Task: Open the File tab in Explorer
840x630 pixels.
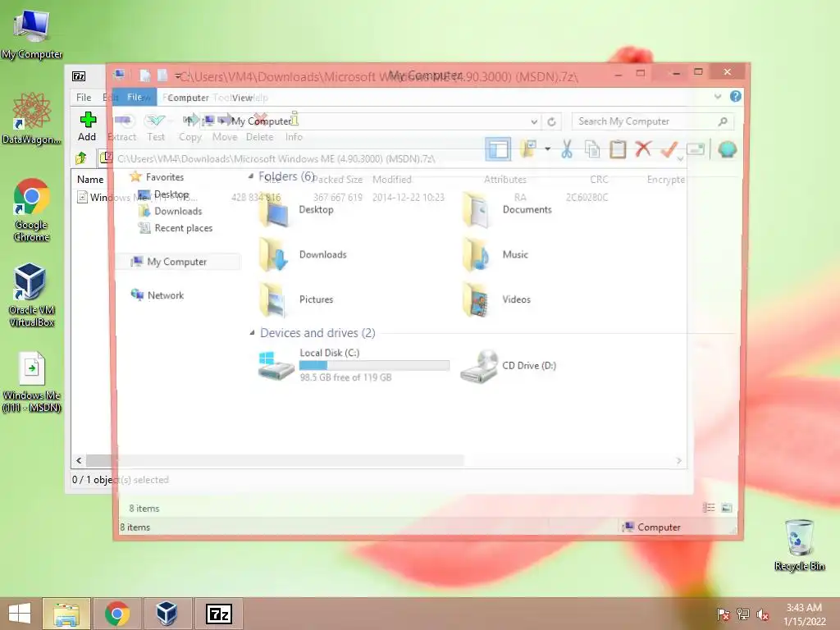Action: tap(134, 97)
